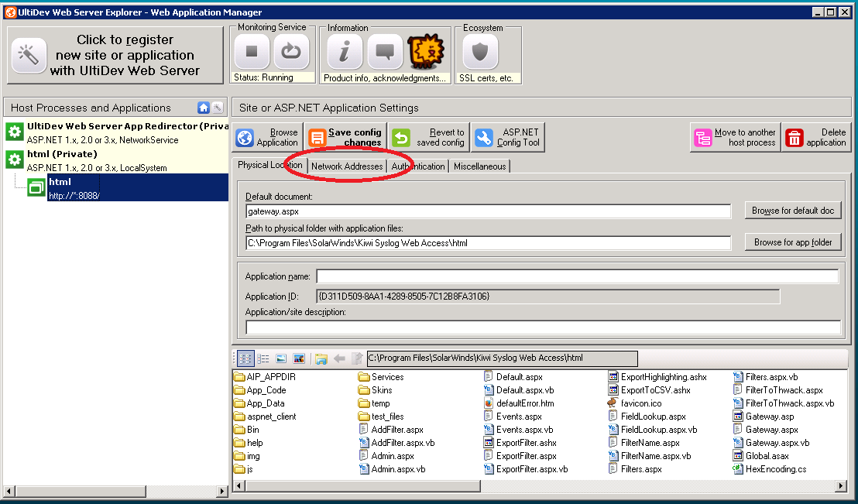Viewport: 858px width, 504px height.
Task: Click the Application name input field
Action: pos(577,276)
